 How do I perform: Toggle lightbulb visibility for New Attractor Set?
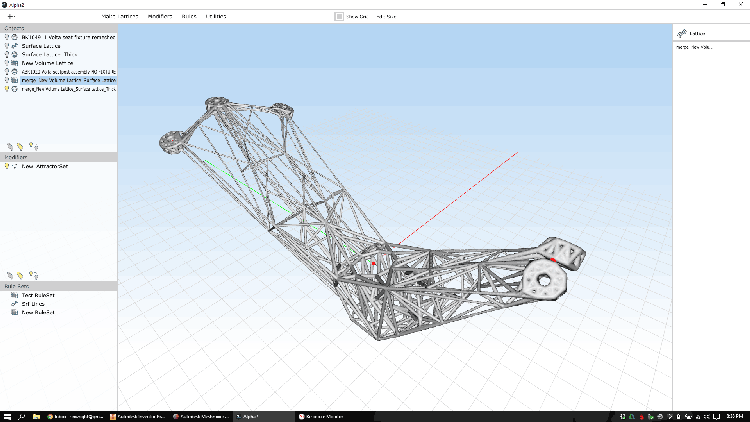(x=7, y=166)
